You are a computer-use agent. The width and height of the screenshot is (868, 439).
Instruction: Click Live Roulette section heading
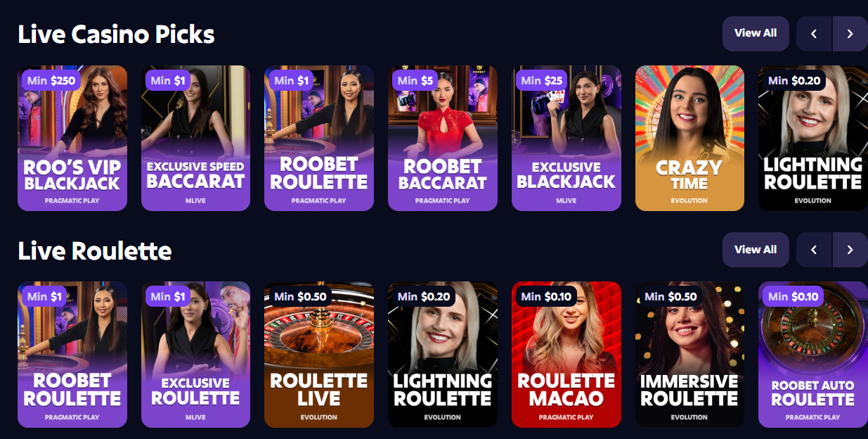(95, 250)
